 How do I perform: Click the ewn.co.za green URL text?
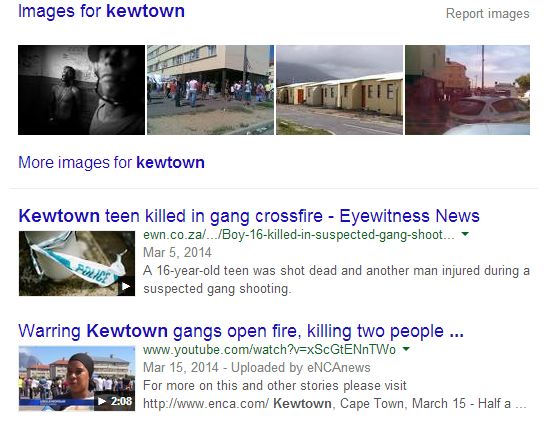pos(299,235)
